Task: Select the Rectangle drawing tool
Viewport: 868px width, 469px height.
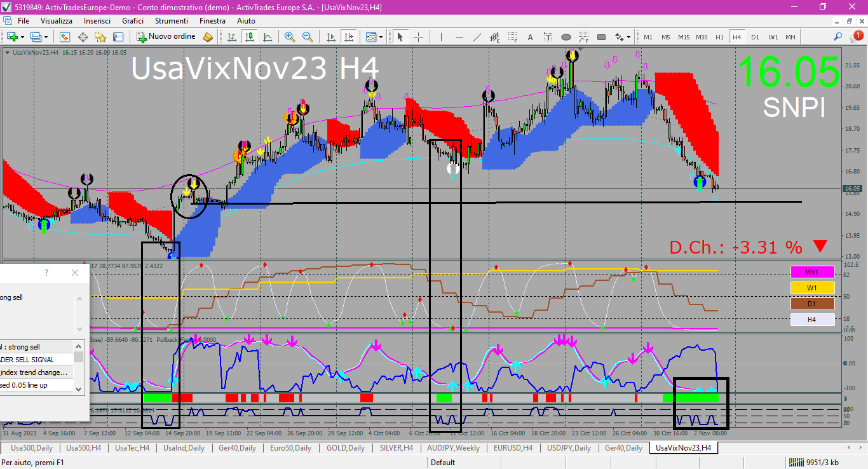Action: click(x=602, y=37)
